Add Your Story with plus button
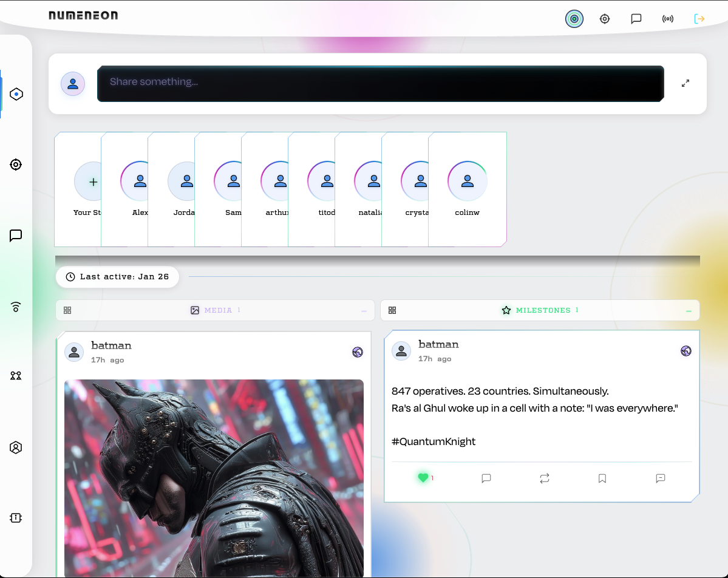The width and height of the screenshot is (728, 578). pos(93,182)
